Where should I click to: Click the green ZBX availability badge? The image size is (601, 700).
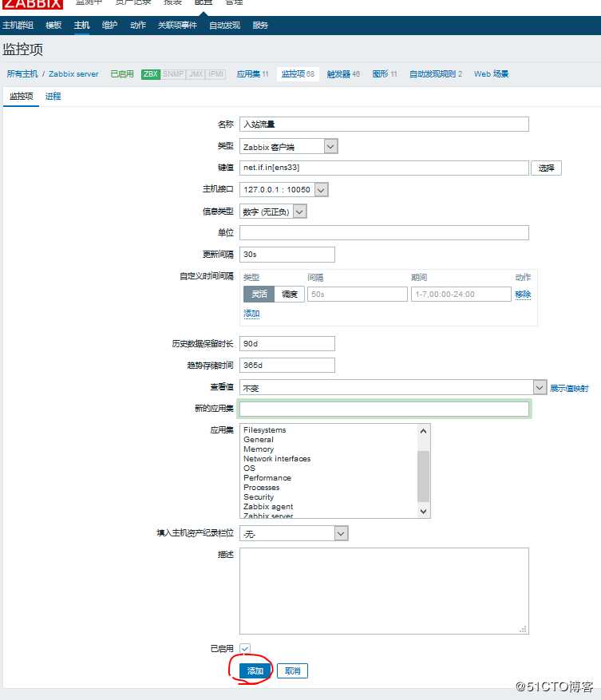click(151, 74)
